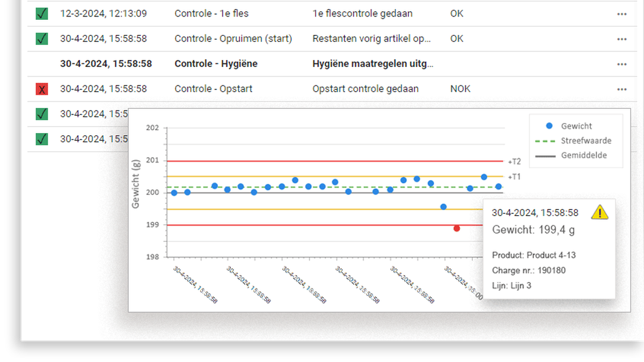
Task: Click 'Restanten vorig artikel op…' description
Action: (372, 39)
